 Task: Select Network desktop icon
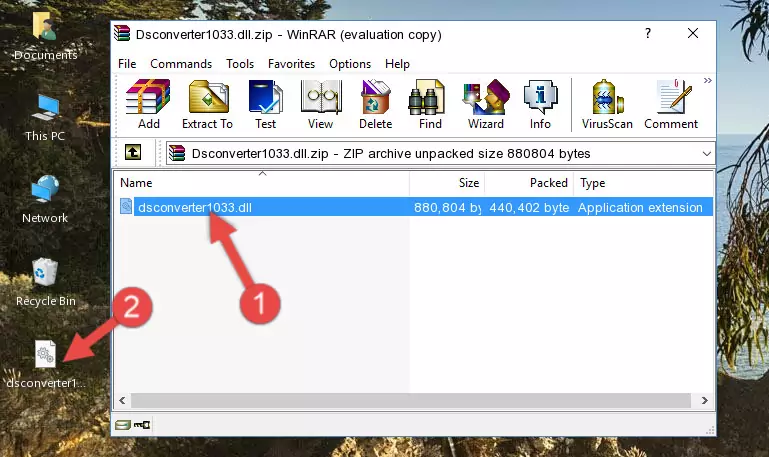(x=45, y=200)
